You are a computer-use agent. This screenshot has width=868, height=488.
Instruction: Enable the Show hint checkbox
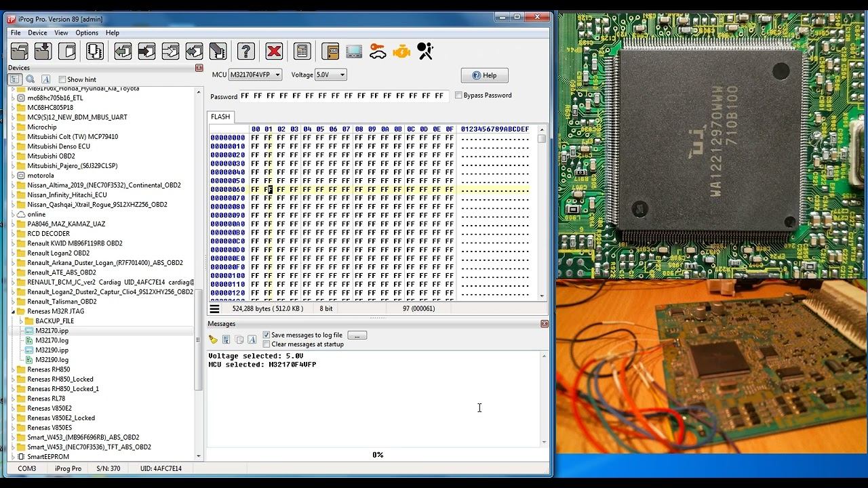[x=62, y=79]
